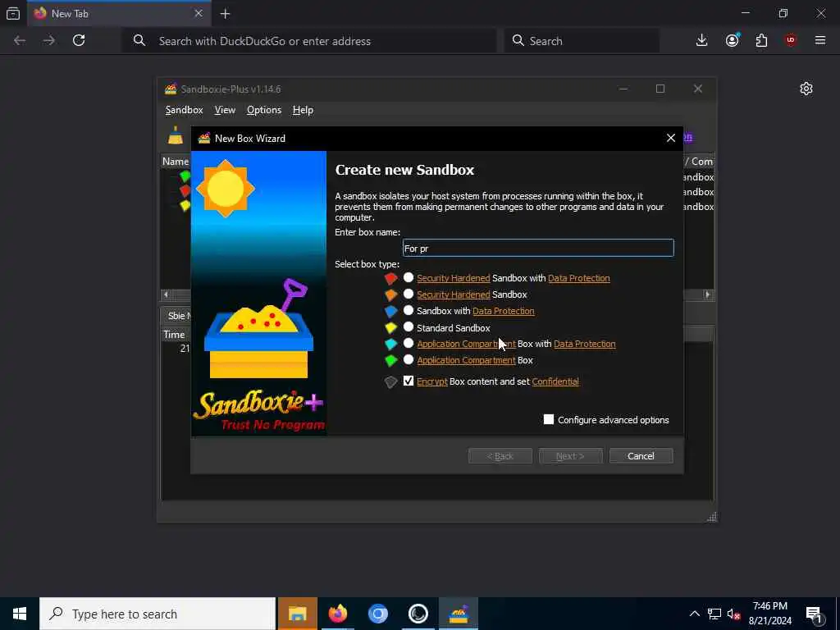The height and width of the screenshot is (630, 840).
Task: Open the Encrypt hyperlink
Action: (x=431, y=381)
